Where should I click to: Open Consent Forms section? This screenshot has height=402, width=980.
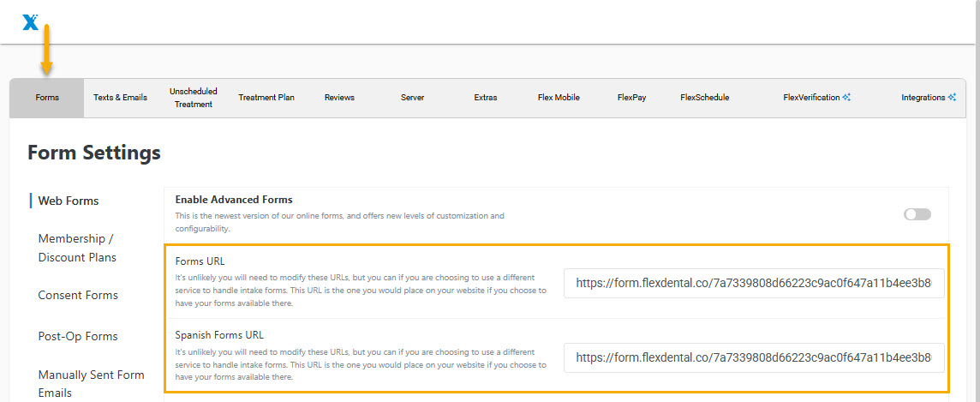(78, 295)
